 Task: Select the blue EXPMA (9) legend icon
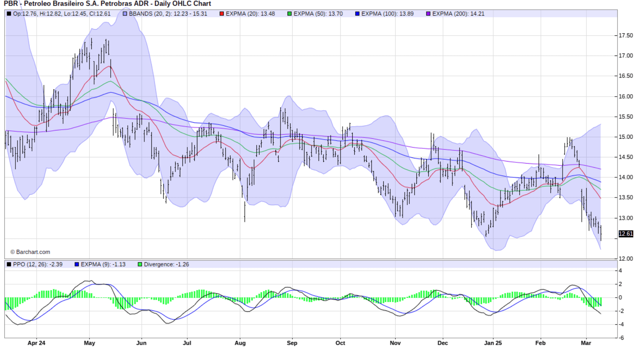(76, 265)
